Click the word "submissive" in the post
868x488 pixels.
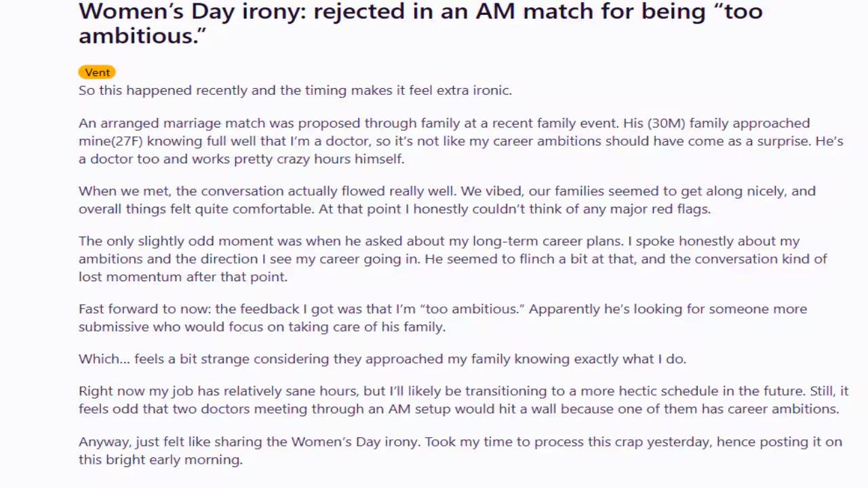pos(111,327)
